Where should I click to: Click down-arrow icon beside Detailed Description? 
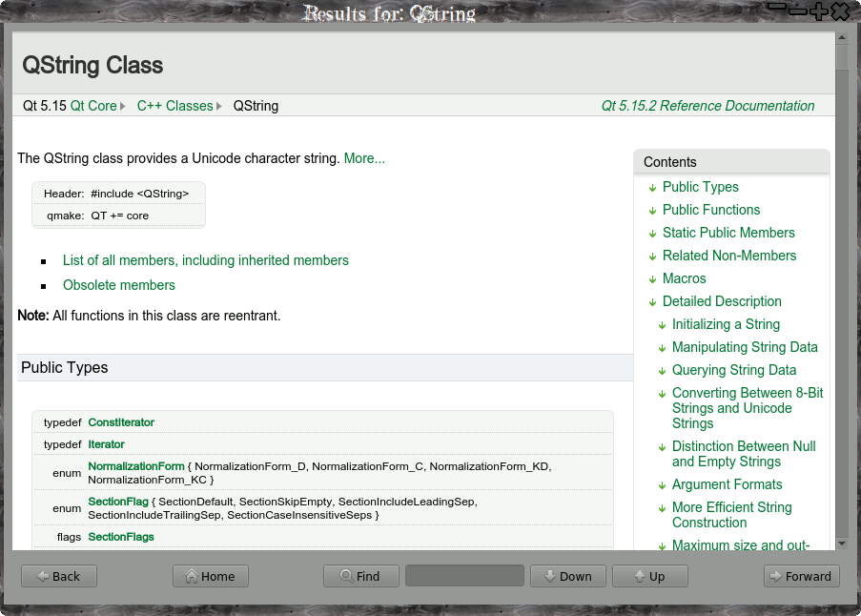[x=652, y=302]
